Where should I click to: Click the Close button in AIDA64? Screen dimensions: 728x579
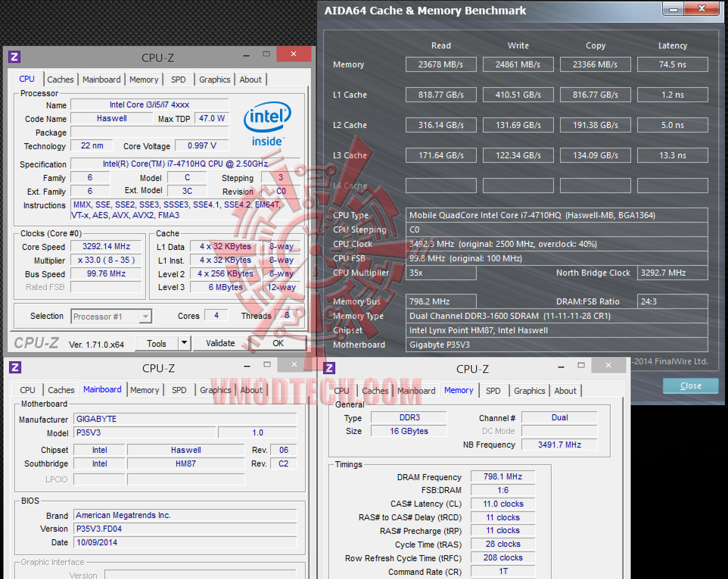pyautogui.click(x=690, y=385)
